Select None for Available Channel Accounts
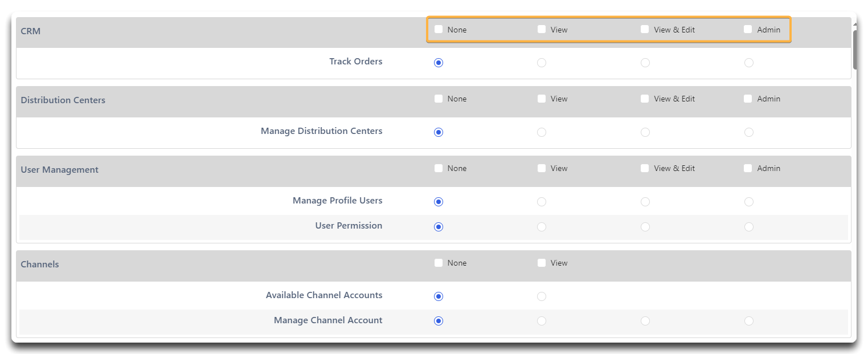The height and width of the screenshot is (354, 868). (439, 296)
